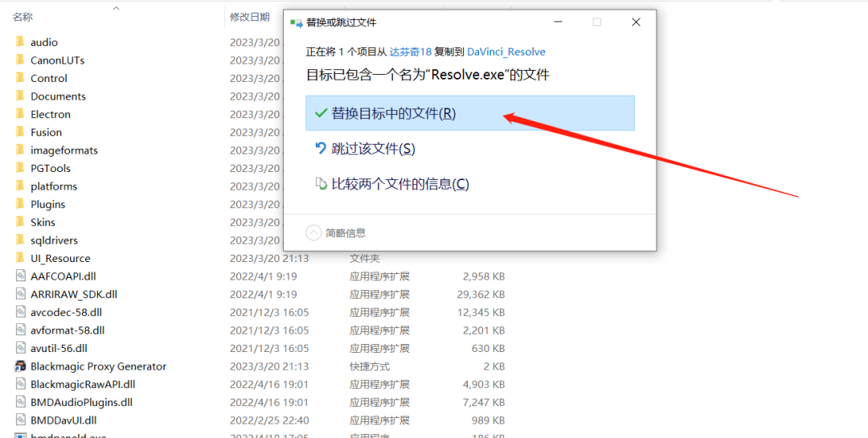This screenshot has width=868, height=438.
Task: Click the AAFCOAPI.dll file icon
Action: coord(20,276)
